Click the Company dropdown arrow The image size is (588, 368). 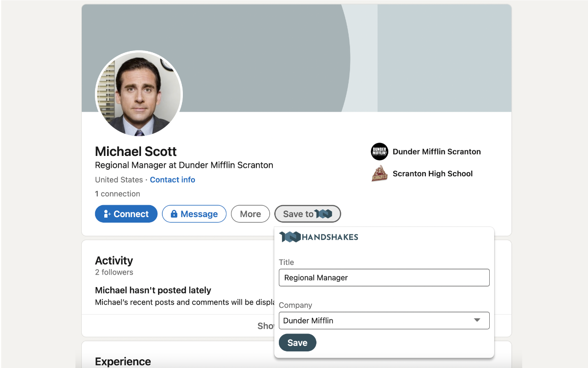[x=477, y=320]
